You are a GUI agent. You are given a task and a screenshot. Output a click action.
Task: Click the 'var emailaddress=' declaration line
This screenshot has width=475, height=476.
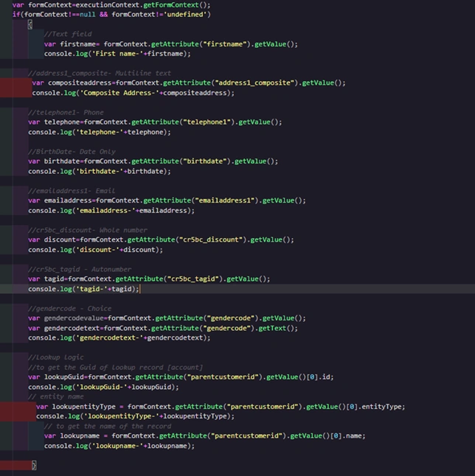click(167, 200)
